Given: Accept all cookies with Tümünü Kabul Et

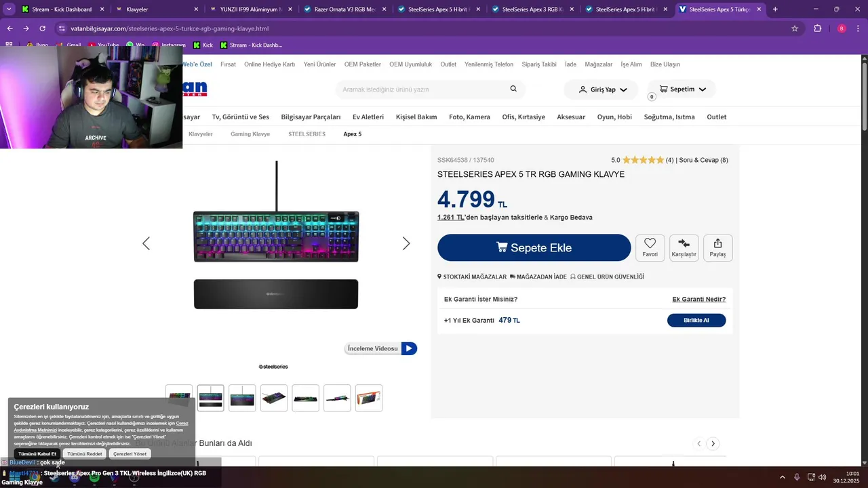Looking at the screenshot, I should coord(37,453).
